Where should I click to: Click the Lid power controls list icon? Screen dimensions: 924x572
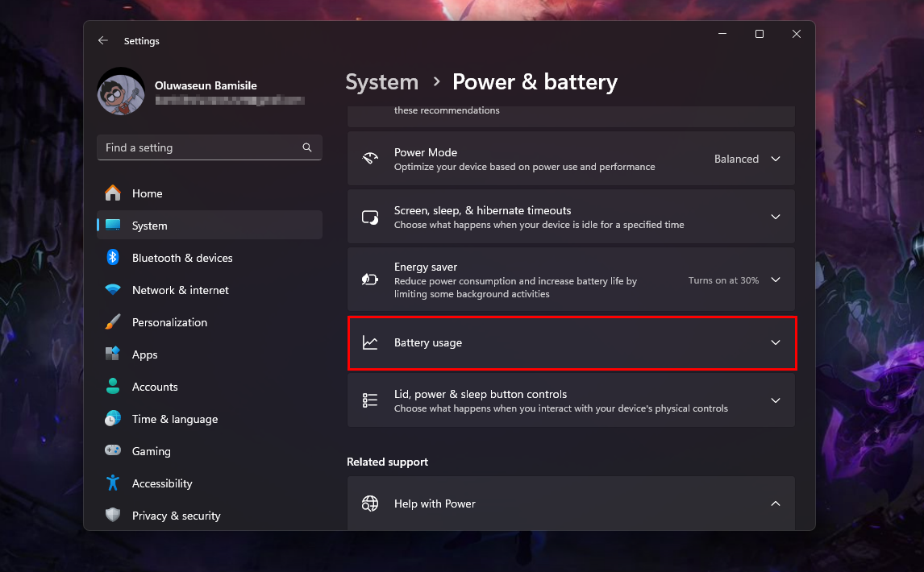[x=370, y=400]
